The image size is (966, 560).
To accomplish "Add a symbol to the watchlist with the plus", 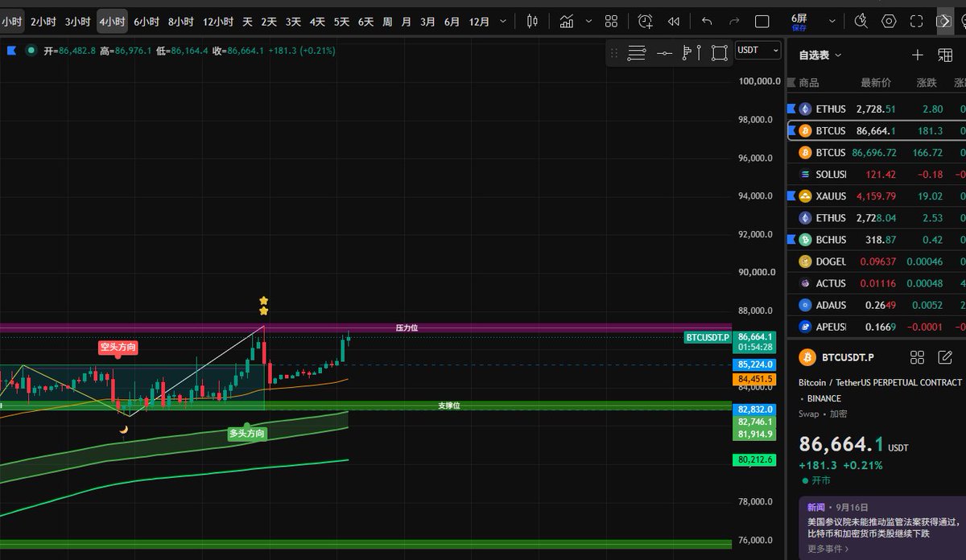I will point(918,55).
